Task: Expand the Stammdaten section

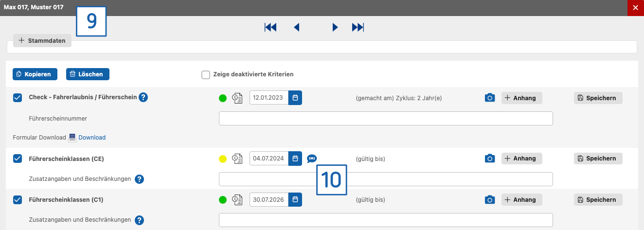Action: click(42, 41)
